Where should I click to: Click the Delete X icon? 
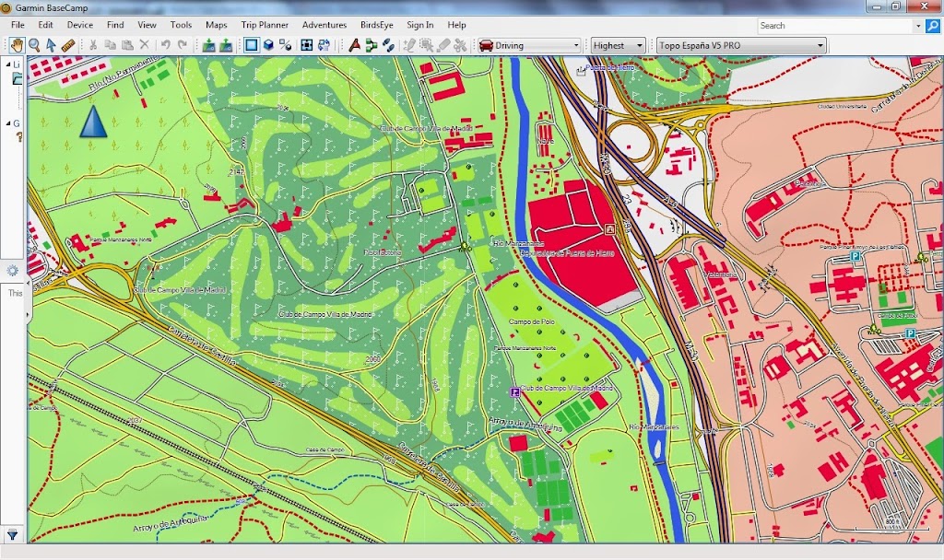click(x=144, y=45)
